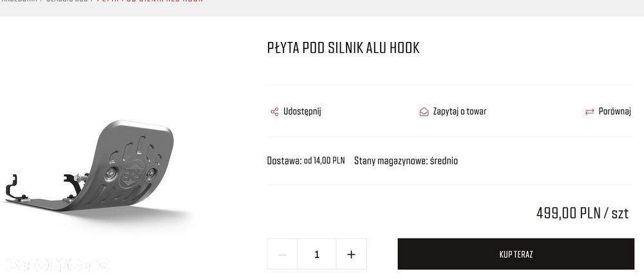Open the Udostępnij share link

302,112
